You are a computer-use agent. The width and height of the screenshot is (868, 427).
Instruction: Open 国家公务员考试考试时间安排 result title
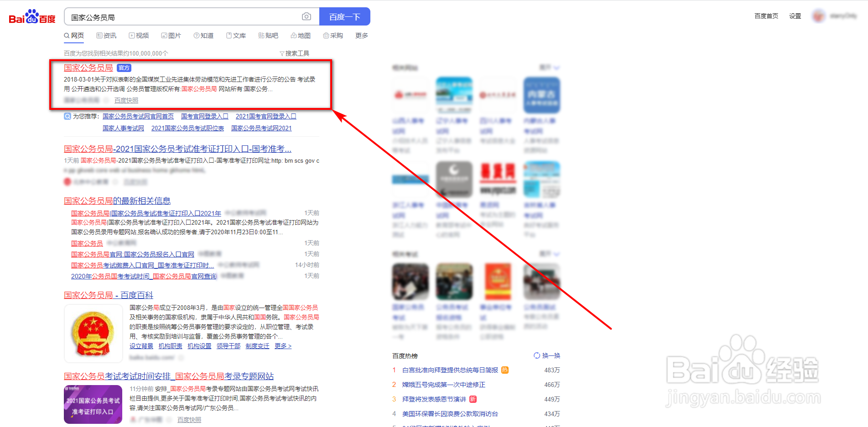169,376
